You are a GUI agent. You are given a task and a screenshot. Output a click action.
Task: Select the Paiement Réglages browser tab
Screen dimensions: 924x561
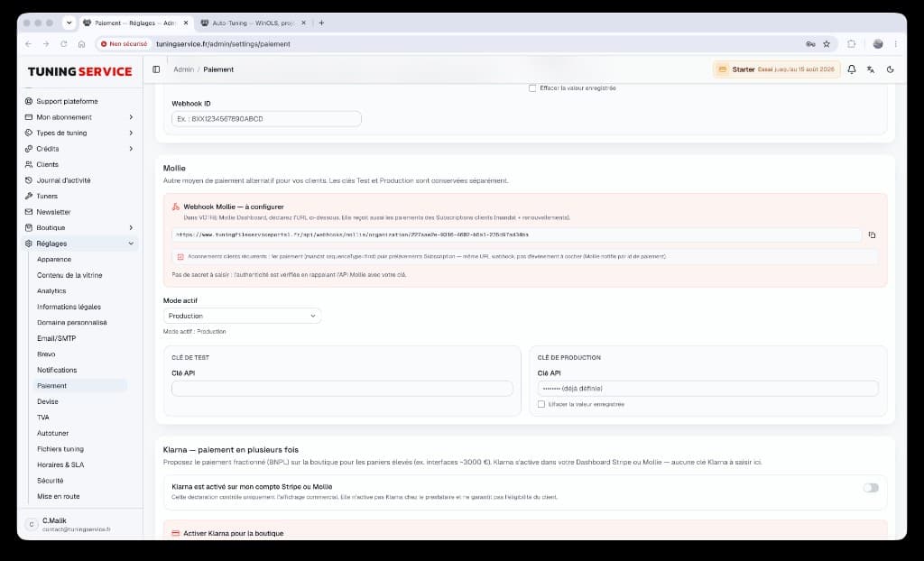coord(135,23)
